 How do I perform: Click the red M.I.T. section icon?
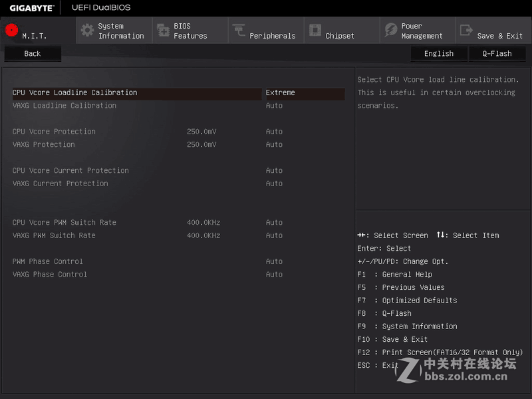11,29
